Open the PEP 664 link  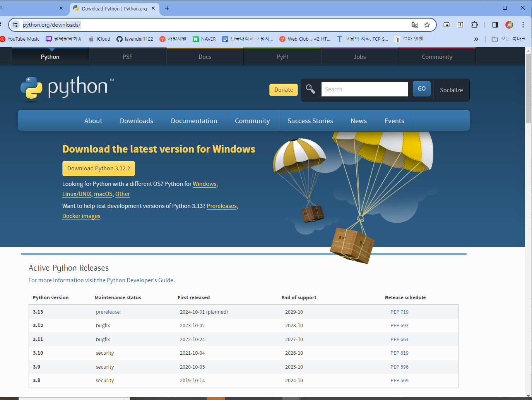click(399, 339)
